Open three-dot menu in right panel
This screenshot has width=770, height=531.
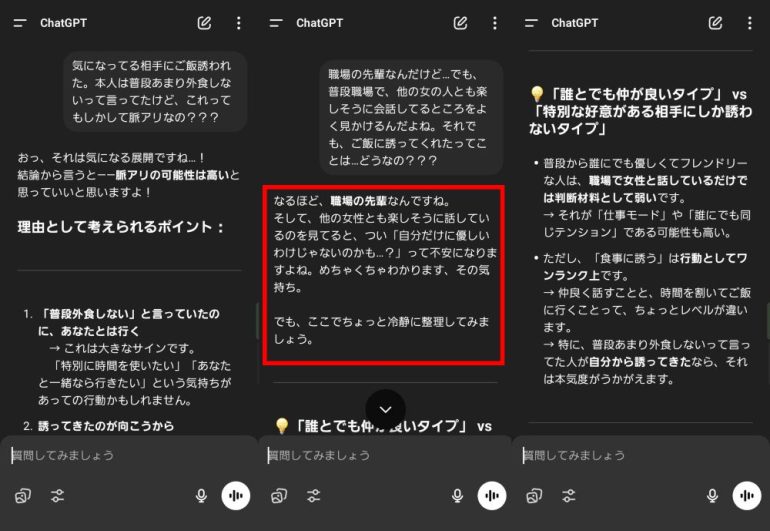[x=749, y=23]
